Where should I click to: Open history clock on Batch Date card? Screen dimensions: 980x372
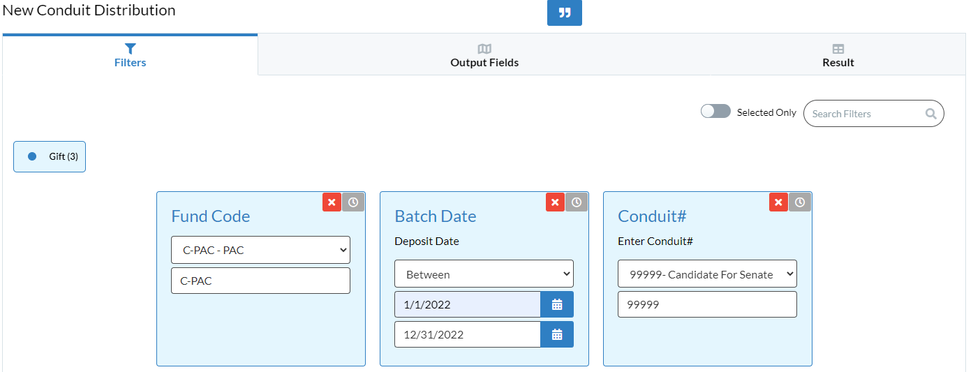coord(577,202)
